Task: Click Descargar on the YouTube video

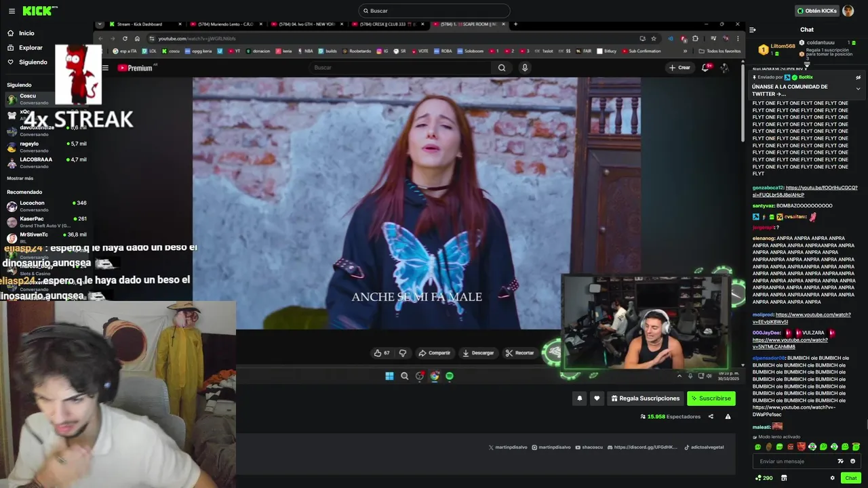Action: (x=478, y=353)
